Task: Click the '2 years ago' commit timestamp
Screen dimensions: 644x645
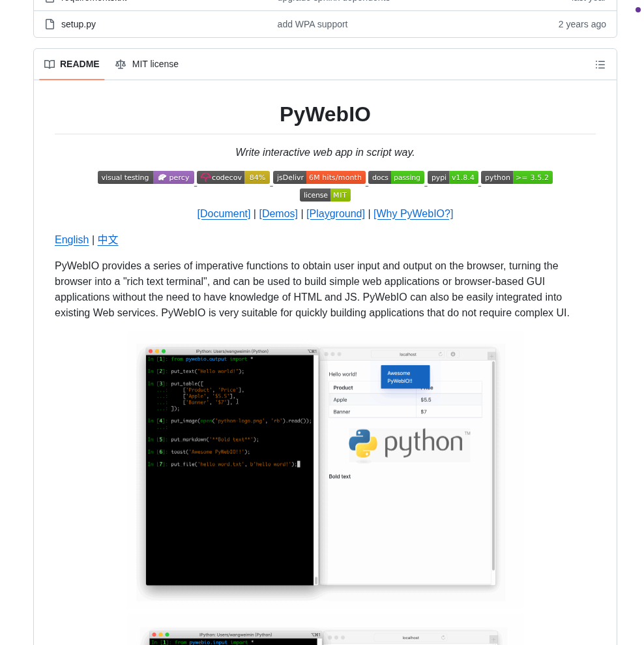Action: coord(582,24)
